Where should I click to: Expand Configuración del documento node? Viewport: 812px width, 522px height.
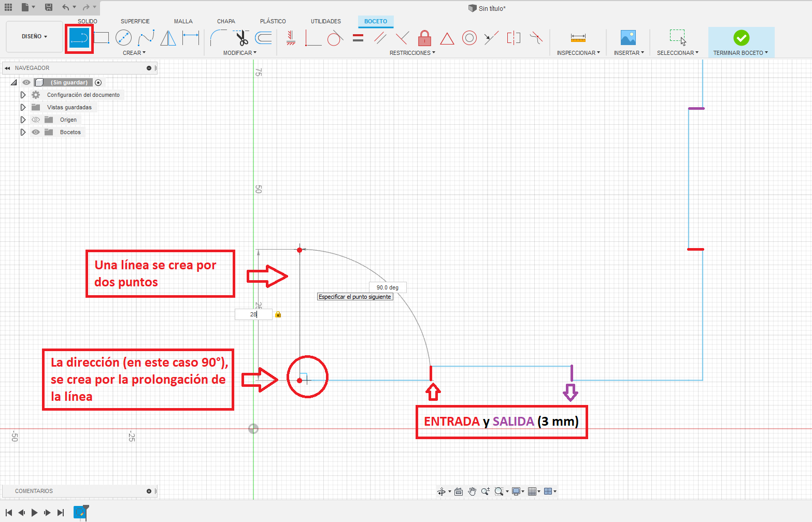(x=23, y=95)
